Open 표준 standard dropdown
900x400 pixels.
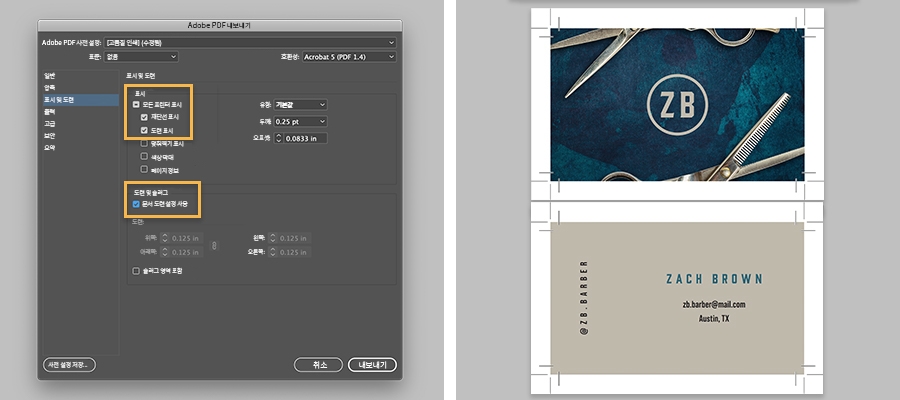pos(141,57)
